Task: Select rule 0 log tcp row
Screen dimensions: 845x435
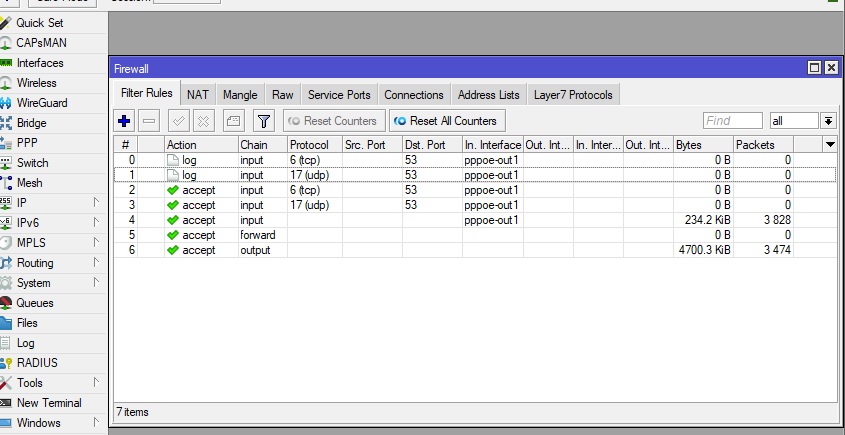Action: (475, 160)
